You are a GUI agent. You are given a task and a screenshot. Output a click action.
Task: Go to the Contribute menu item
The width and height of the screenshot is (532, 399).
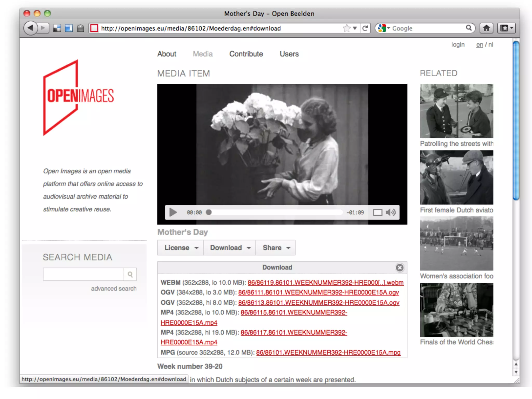coord(246,54)
